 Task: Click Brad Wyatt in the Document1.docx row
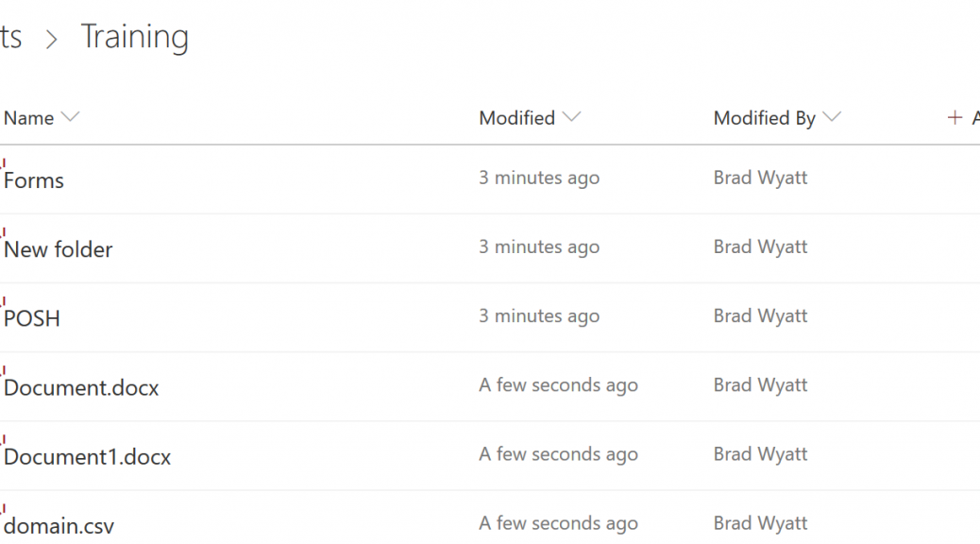[x=760, y=454]
